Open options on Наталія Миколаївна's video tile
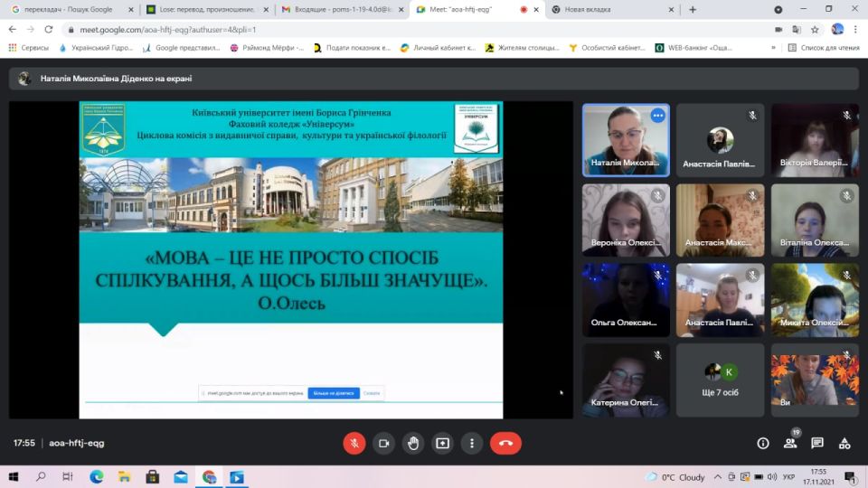The image size is (868, 488). tap(657, 116)
